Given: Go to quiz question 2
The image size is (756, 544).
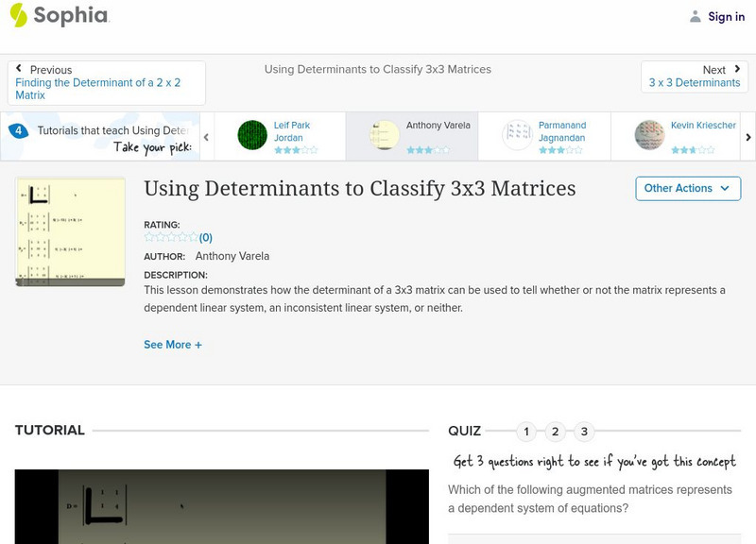Looking at the screenshot, I should click(x=556, y=432).
